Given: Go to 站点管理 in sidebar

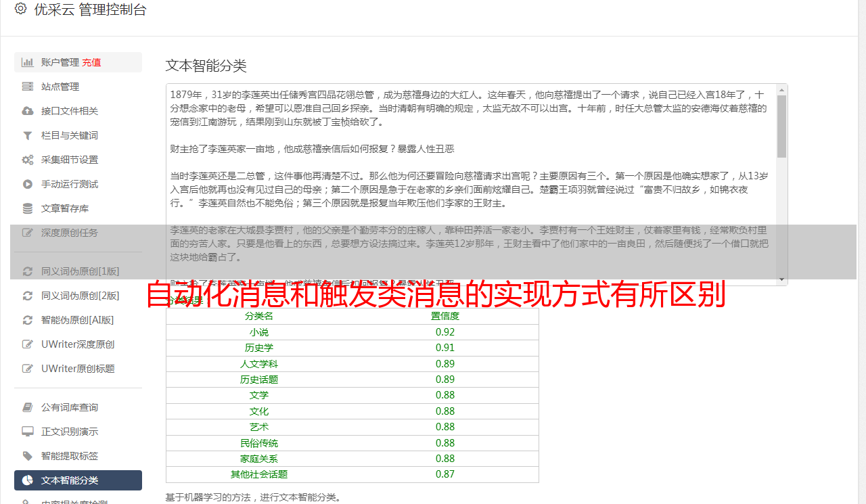Looking at the screenshot, I should pos(78,87).
